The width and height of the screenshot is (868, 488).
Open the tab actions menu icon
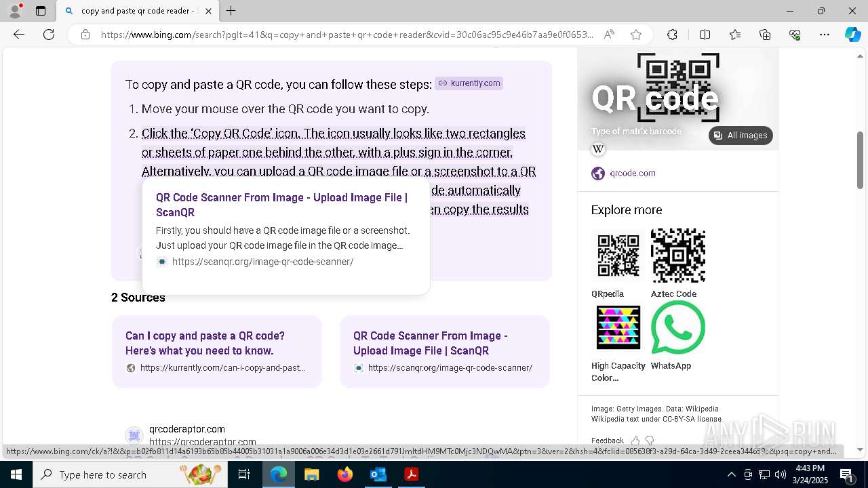click(41, 11)
